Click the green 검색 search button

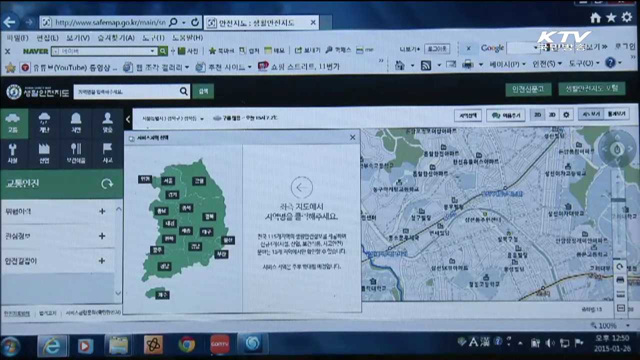[203, 91]
